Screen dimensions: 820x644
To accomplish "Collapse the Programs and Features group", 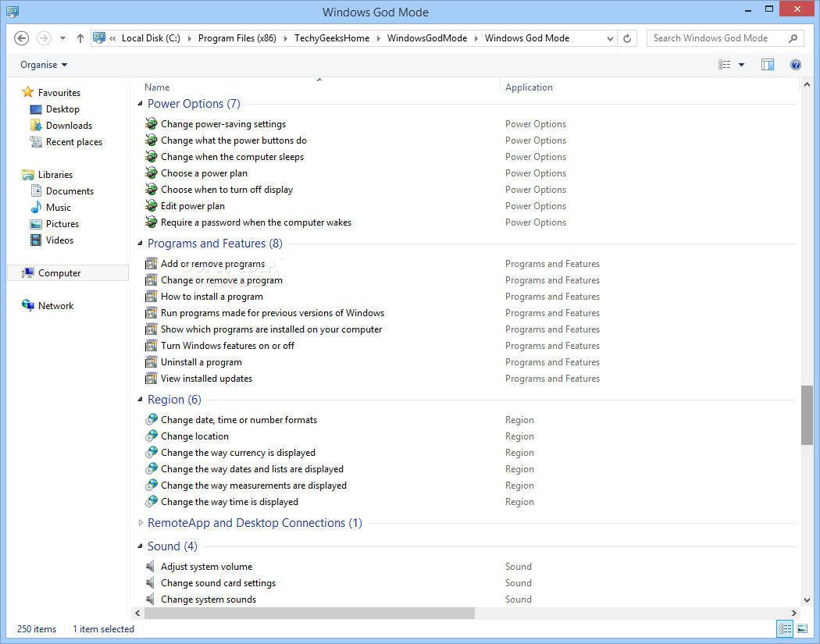I will [x=140, y=243].
